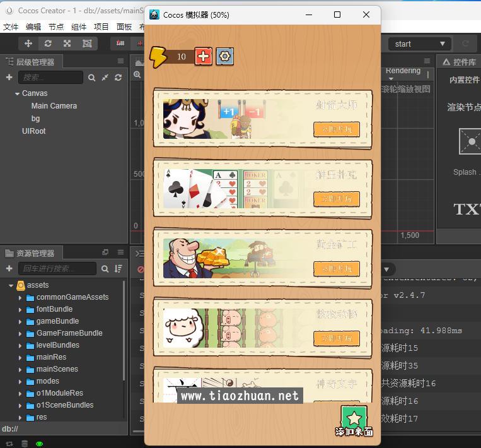
Task: Open the 文件 menu
Action: tap(11, 27)
